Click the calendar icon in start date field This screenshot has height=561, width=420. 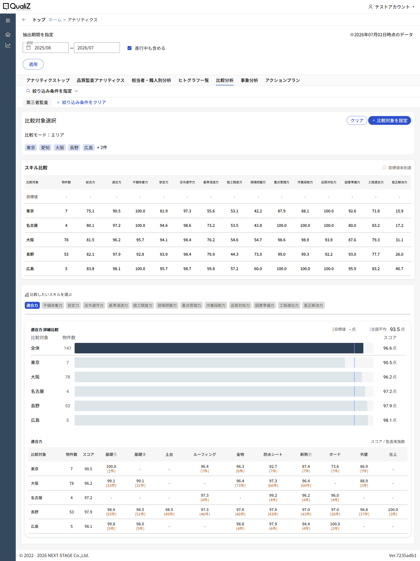[x=29, y=48]
